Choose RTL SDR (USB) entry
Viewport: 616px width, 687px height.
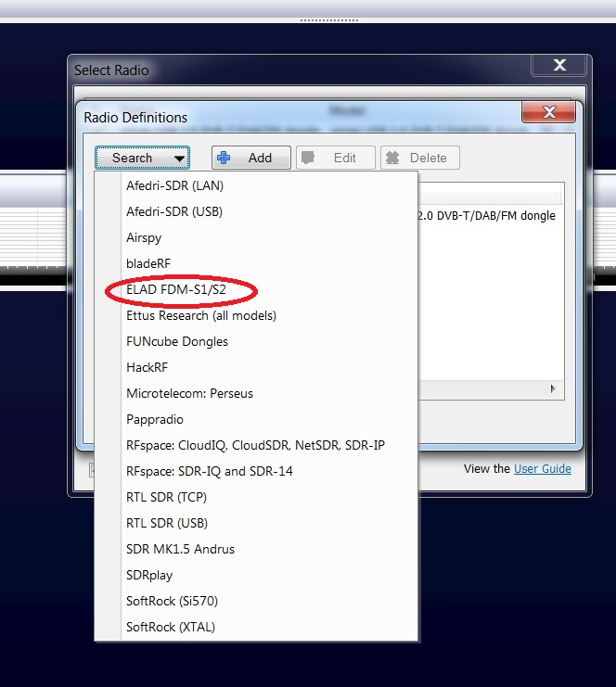[256, 523]
